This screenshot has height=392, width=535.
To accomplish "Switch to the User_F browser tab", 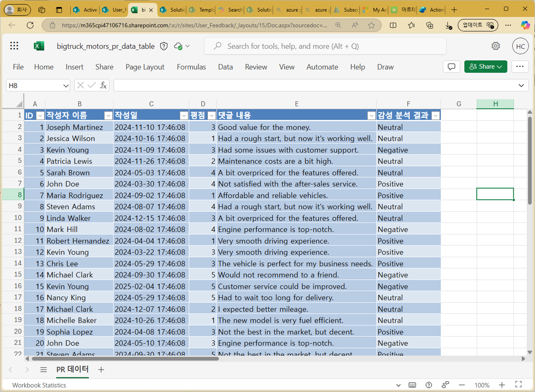I will pyautogui.click(x=115, y=10).
